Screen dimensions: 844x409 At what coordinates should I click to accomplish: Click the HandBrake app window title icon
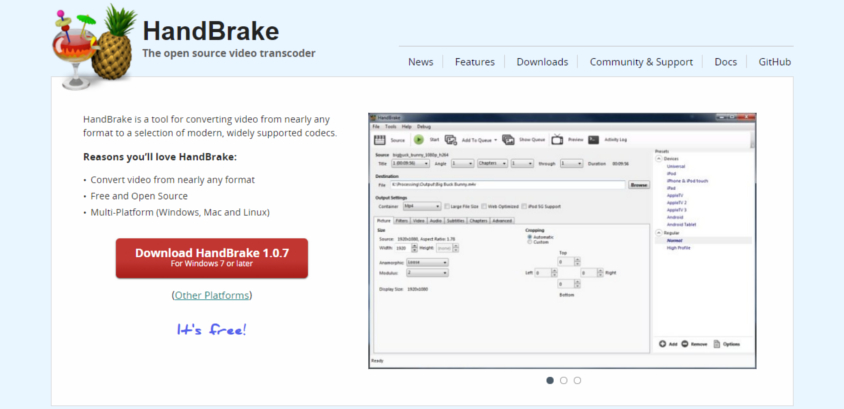[x=373, y=117]
